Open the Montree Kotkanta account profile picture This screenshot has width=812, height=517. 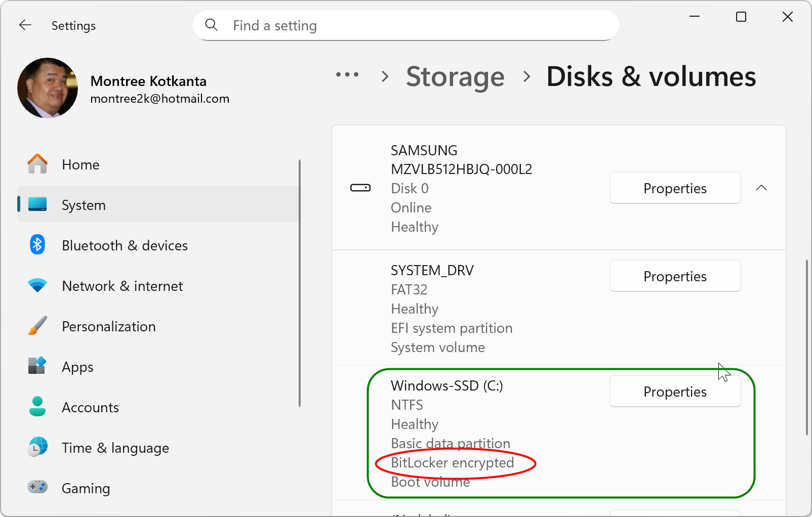point(47,88)
